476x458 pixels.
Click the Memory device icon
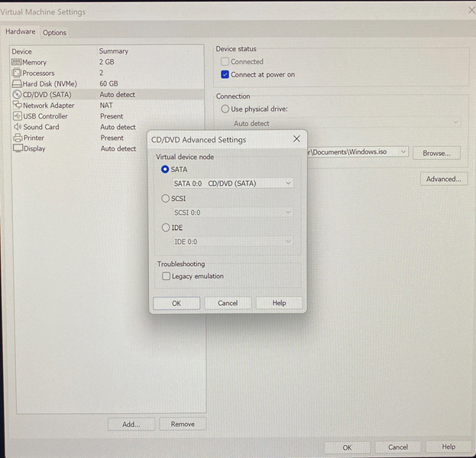pyautogui.click(x=17, y=62)
